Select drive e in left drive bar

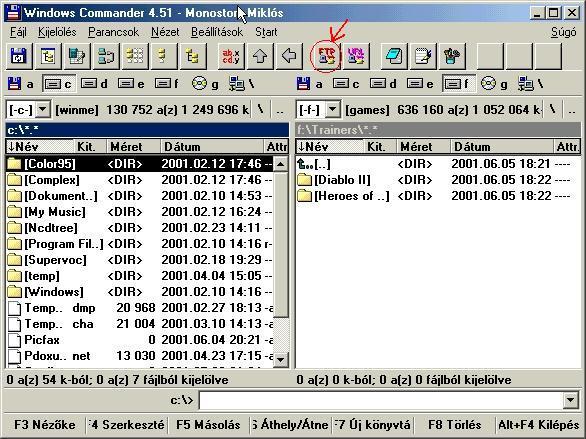[x=131, y=84]
